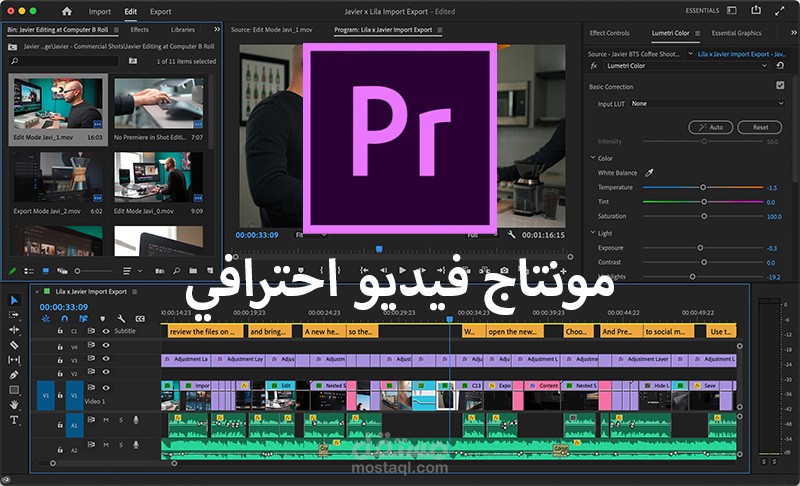This screenshot has width=800, height=486.
Task: Toggle V3 track output eye
Action: pos(106,359)
